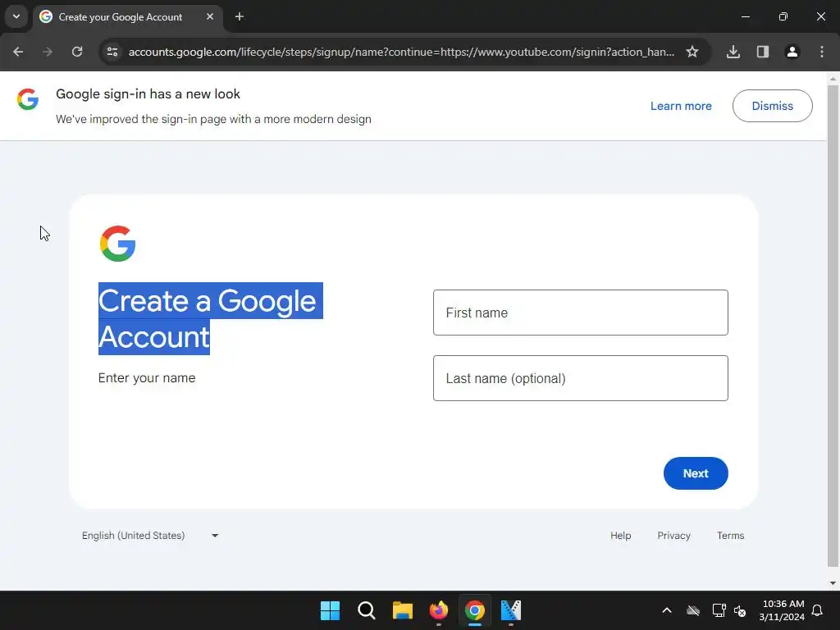Open the display/network tray icon

tap(719, 610)
